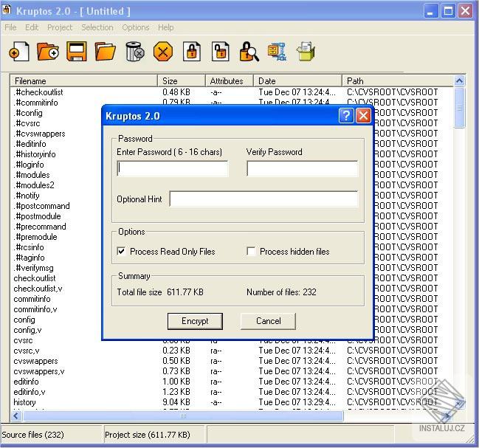Sort by Attributes column header

point(230,81)
